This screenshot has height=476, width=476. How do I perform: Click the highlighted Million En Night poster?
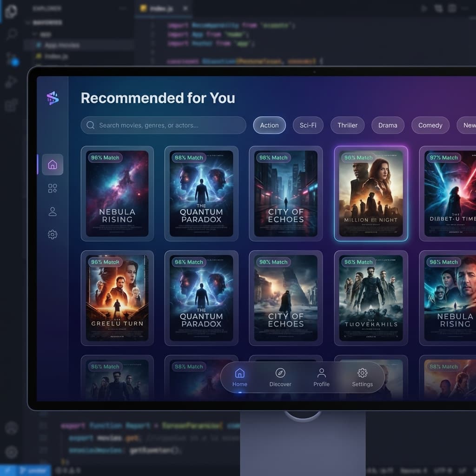pos(371,193)
